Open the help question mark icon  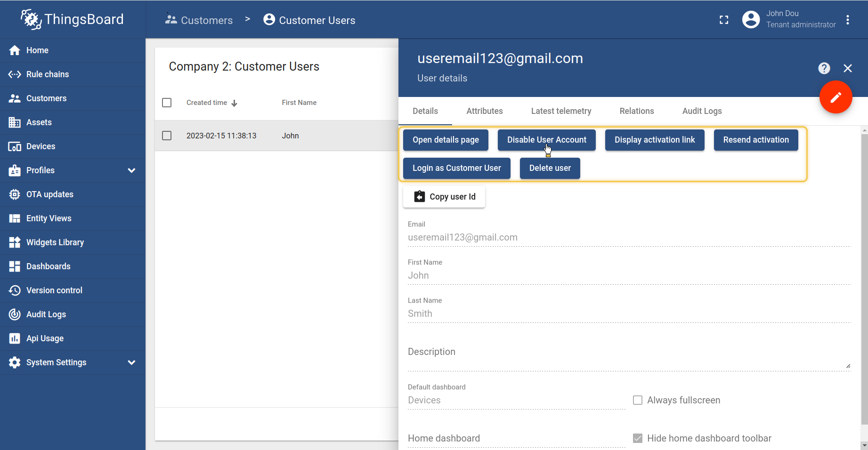[824, 68]
